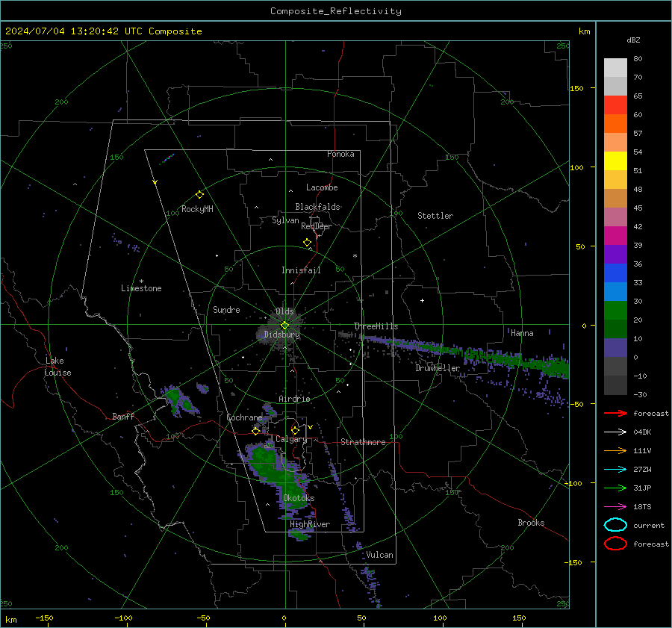This screenshot has width=672, height=628.
Task: Click the dark green 20 dBZ color swatch
Action: point(615,329)
